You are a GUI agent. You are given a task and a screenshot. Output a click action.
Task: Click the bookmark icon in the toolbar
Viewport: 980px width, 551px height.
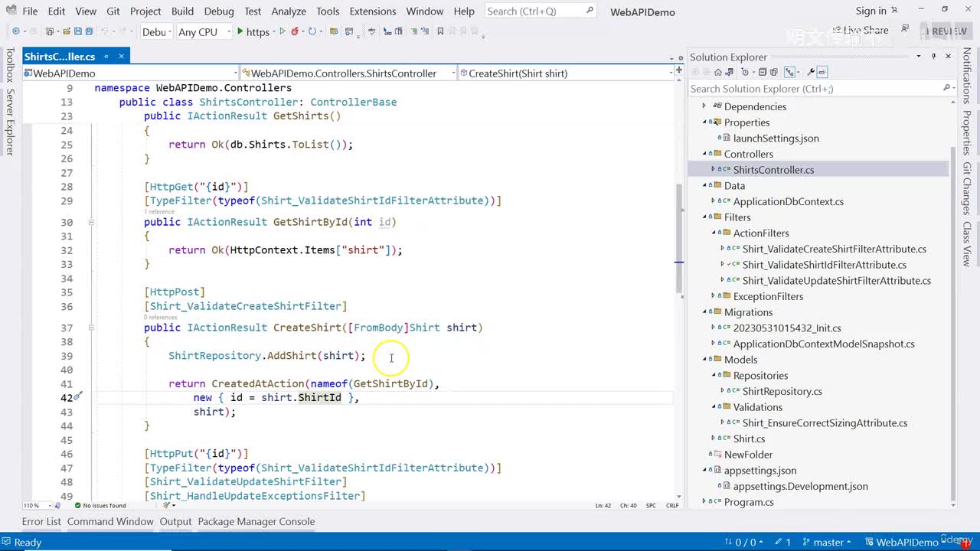(x=440, y=31)
